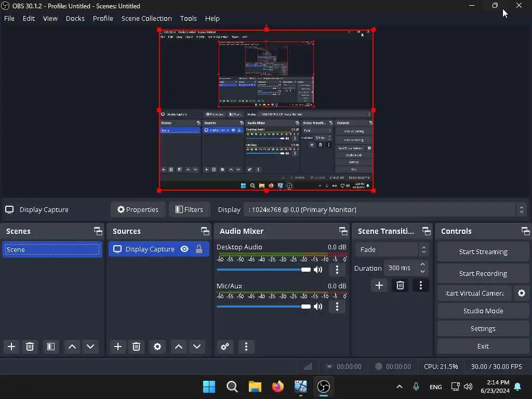Open Filters for Display Capture

point(189,210)
